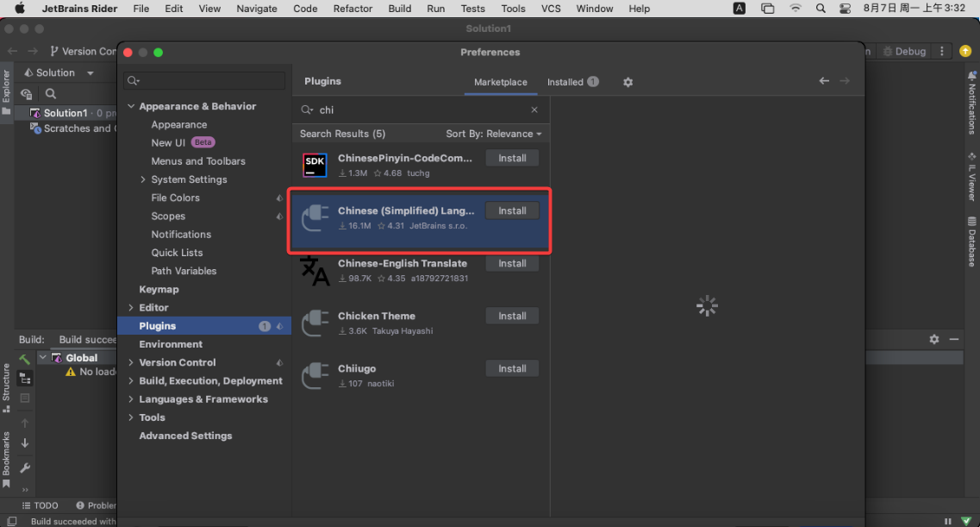Open macOS Spotlight search icon
This screenshot has height=527, width=980.
tap(821, 8)
